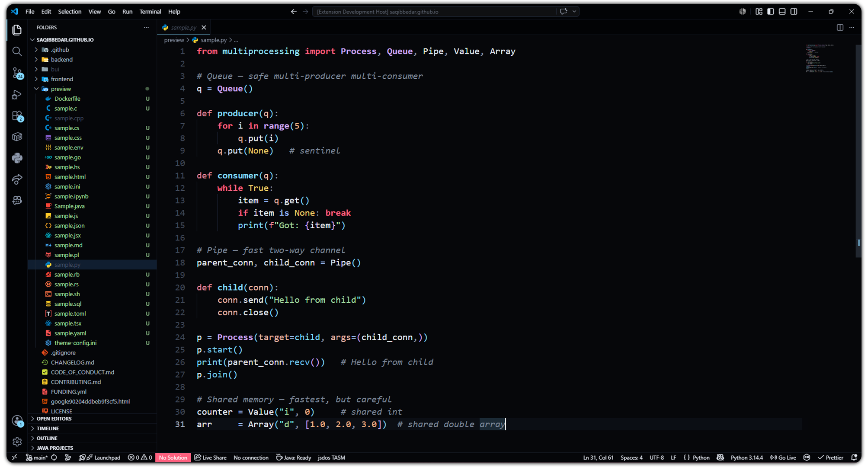Click the No Solution status button

point(173,457)
